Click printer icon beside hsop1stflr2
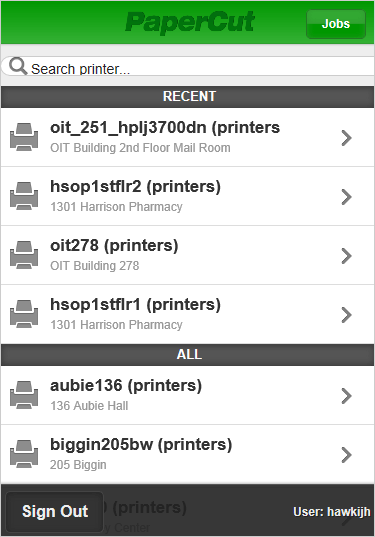375x537 pixels. 24,196
